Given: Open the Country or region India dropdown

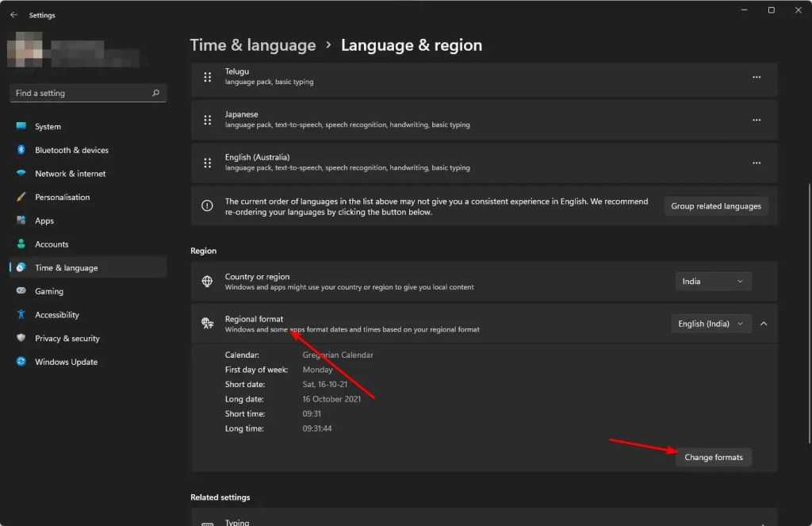Looking at the screenshot, I should tap(713, 282).
